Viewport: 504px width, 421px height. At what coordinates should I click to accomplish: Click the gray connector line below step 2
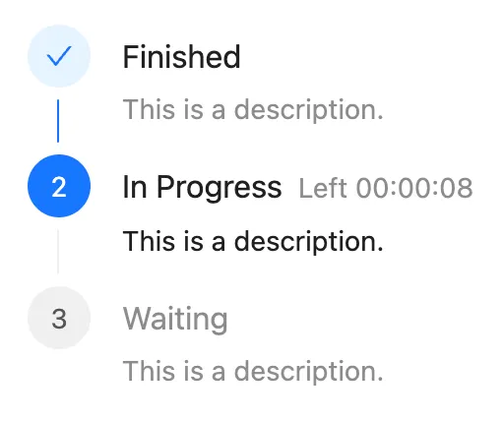[58, 252]
